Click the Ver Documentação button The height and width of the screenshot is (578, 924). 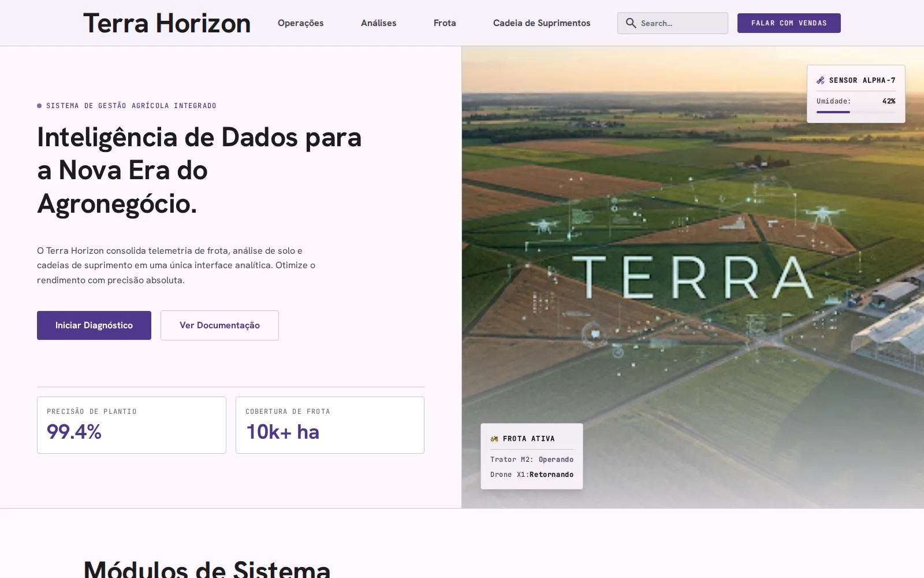pyautogui.click(x=219, y=325)
